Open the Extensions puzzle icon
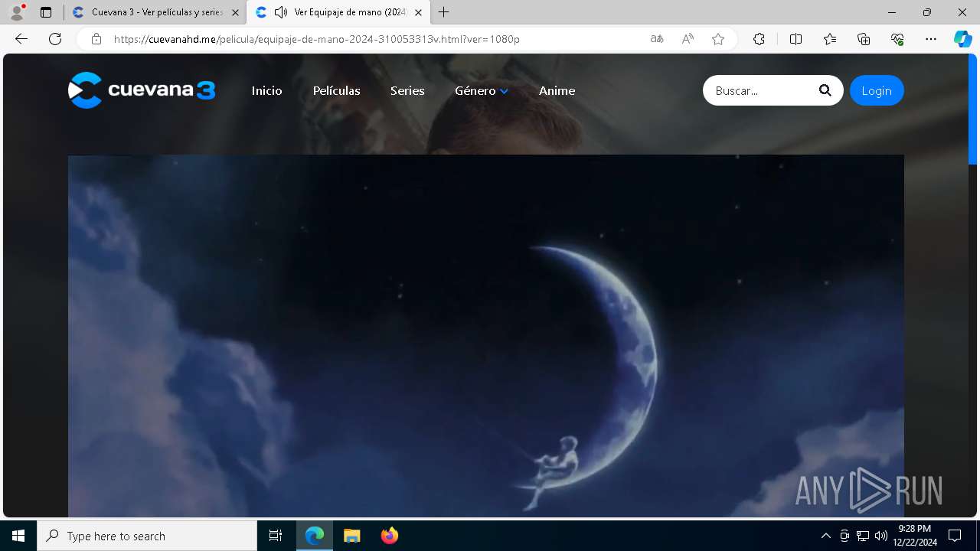The height and width of the screenshot is (551, 980). point(759,39)
